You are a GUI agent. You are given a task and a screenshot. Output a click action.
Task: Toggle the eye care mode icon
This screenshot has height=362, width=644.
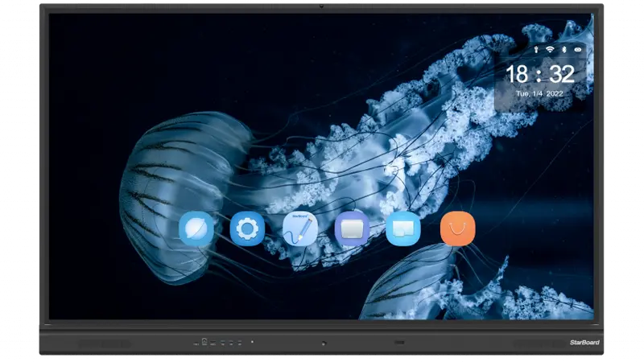click(578, 49)
